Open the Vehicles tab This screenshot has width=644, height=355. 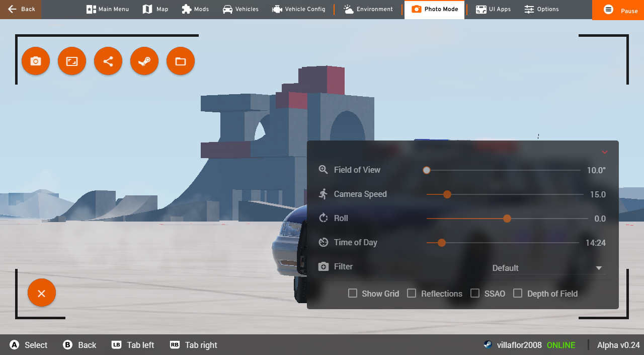pos(240,9)
